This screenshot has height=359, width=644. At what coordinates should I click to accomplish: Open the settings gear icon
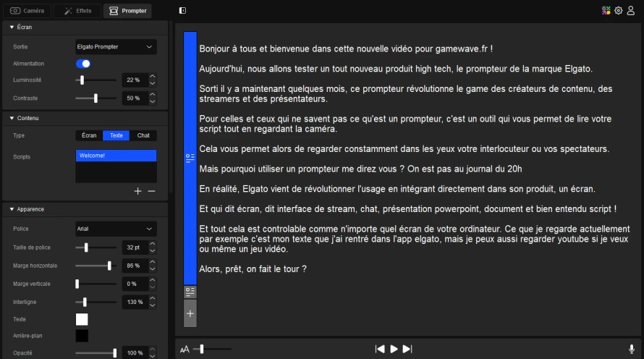point(618,11)
